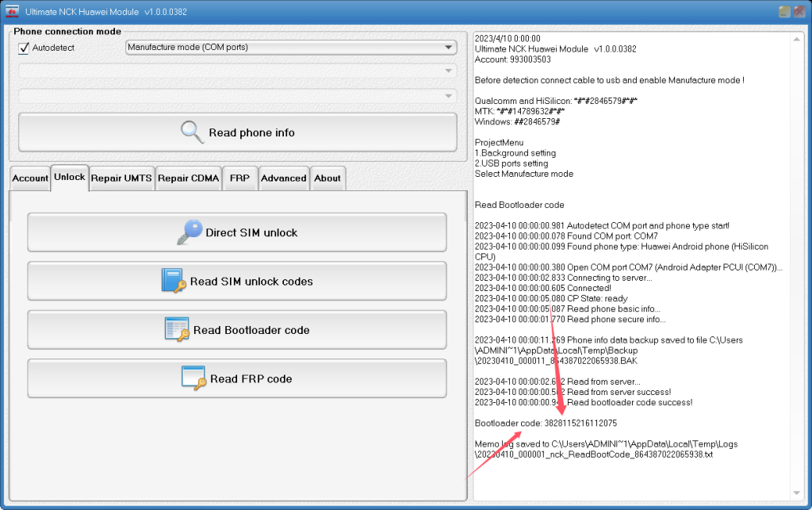Select the Unlock tab
The width and height of the screenshot is (812, 510).
tap(70, 177)
